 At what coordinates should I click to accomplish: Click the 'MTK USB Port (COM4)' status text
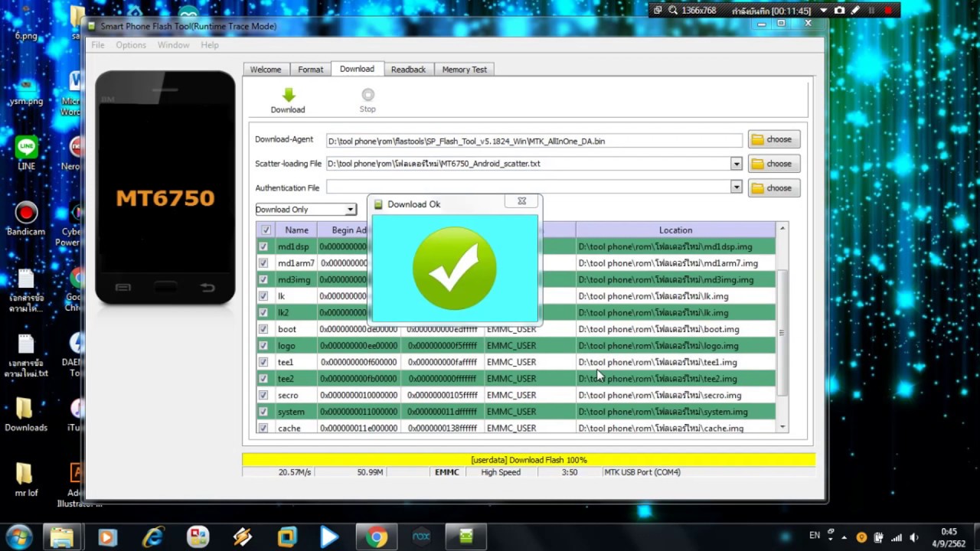pos(642,472)
